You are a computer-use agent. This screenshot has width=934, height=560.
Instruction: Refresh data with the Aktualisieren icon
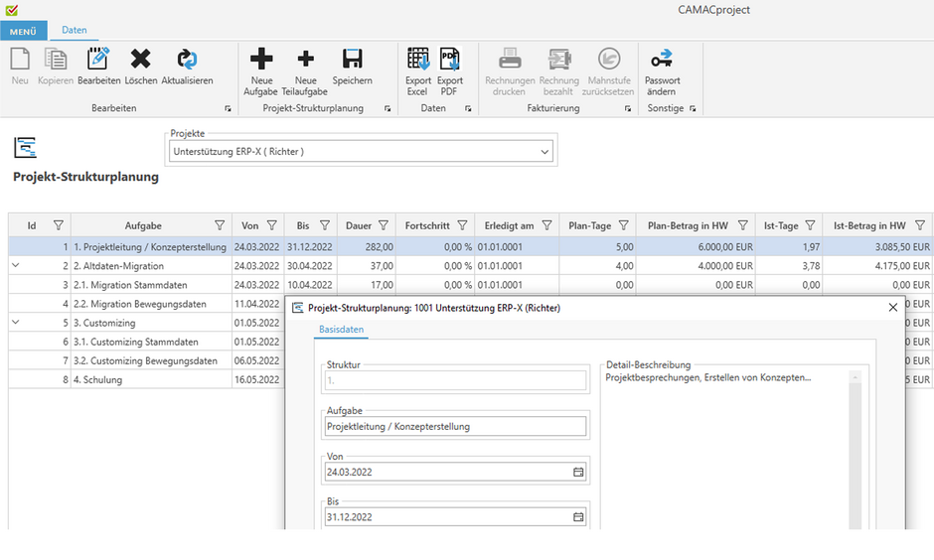click(187, 60)
